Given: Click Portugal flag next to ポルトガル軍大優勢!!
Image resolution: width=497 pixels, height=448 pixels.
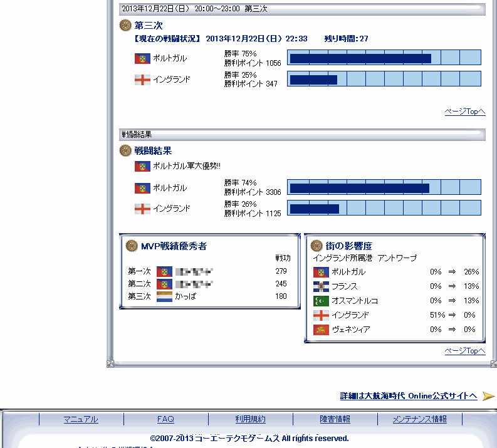Looking at the screenshot, I should coord(142,166).
